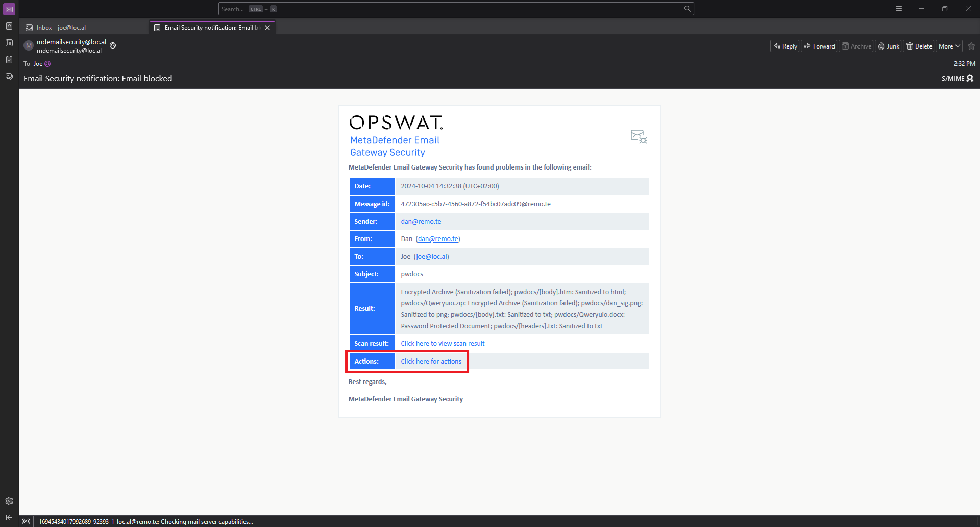Switch to Inbox - joe@loc.al tab
Image resolution: width=980 pixels, height=527 pixels.
[x=84, y=28]
